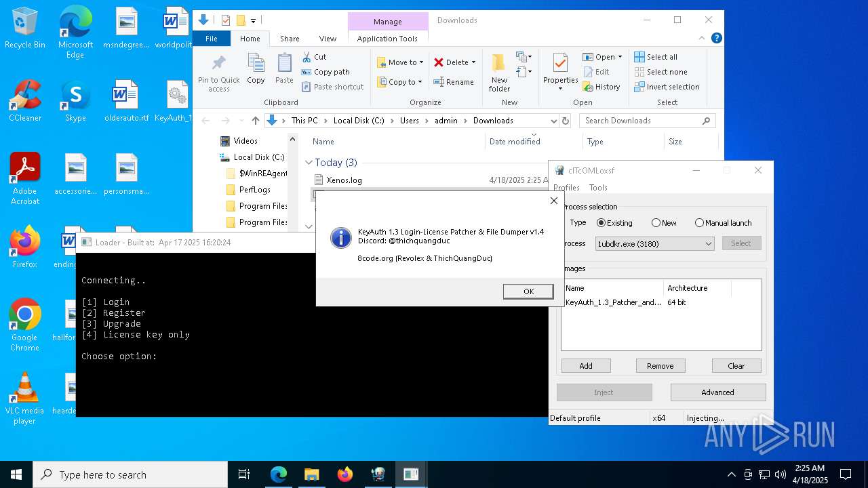
Task: Click Copy path in ribbon
Action: [x=325, y=72]
